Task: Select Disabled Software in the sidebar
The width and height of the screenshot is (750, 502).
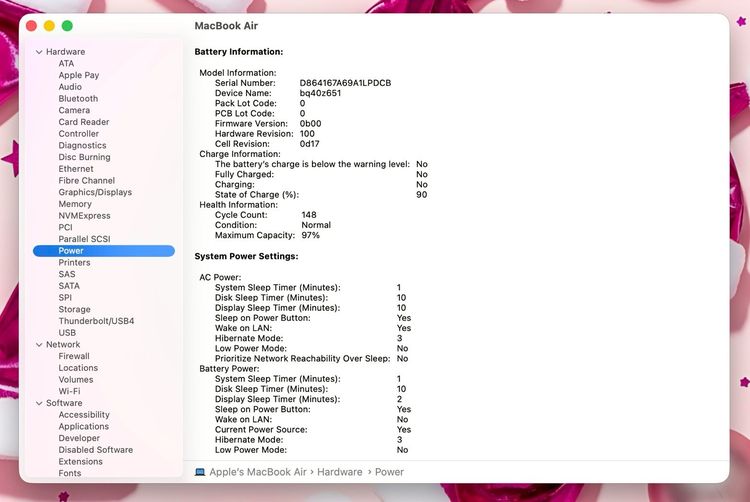Action: pos(96,450)
